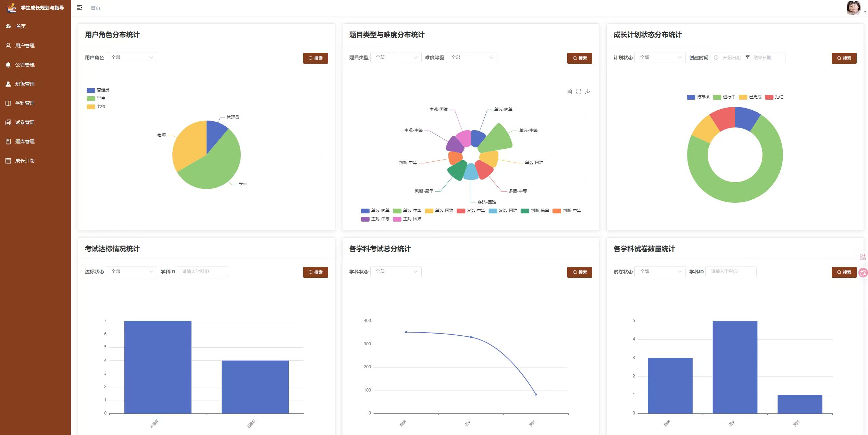This screenshot has height=435, width=868.
Task: Click the pink 主观-困难 legend swatch
Action: (397, 219)
